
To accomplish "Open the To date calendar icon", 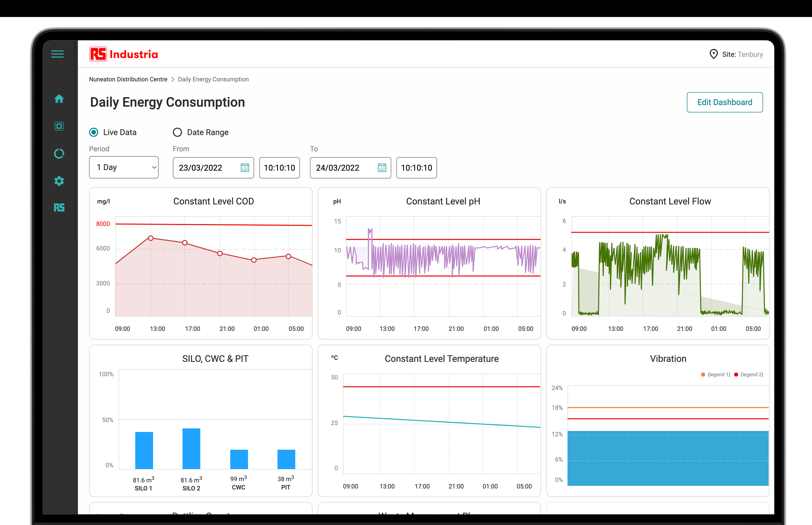I will 382,168.
